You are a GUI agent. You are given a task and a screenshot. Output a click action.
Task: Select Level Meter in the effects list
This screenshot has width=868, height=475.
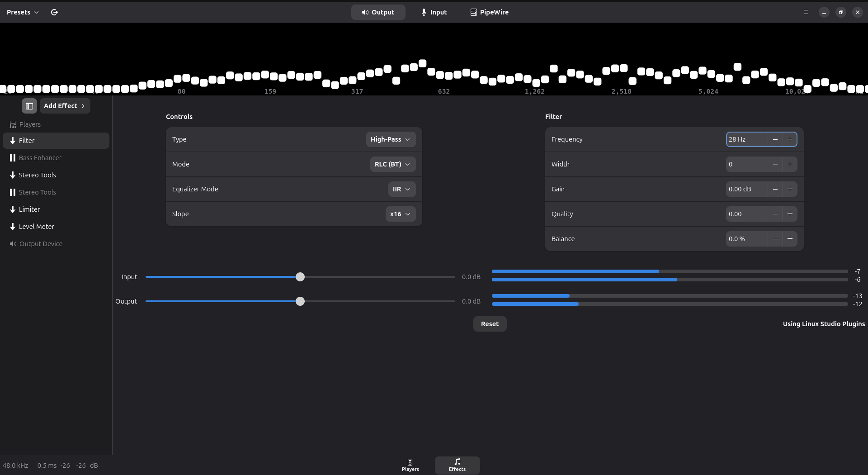click(56, 227)
